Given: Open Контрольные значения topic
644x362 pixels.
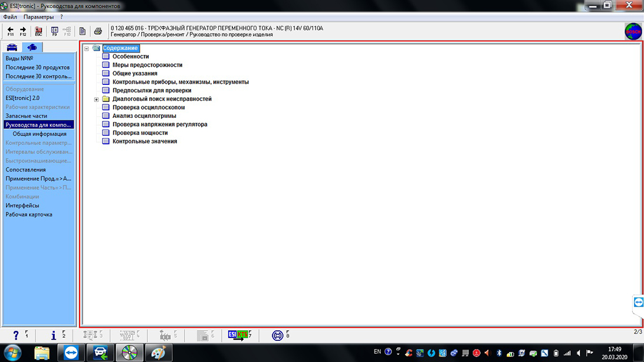Looking at the screenshot, I should click(x=145, y=141).
